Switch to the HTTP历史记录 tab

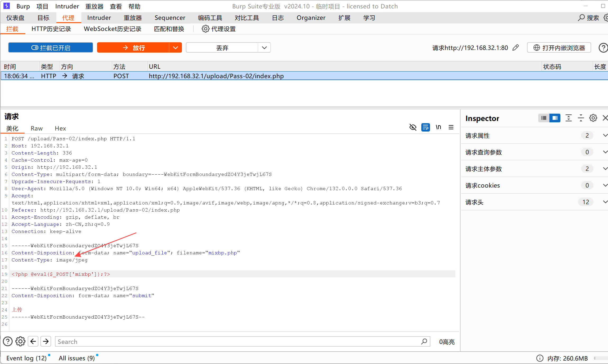[51, 29]
